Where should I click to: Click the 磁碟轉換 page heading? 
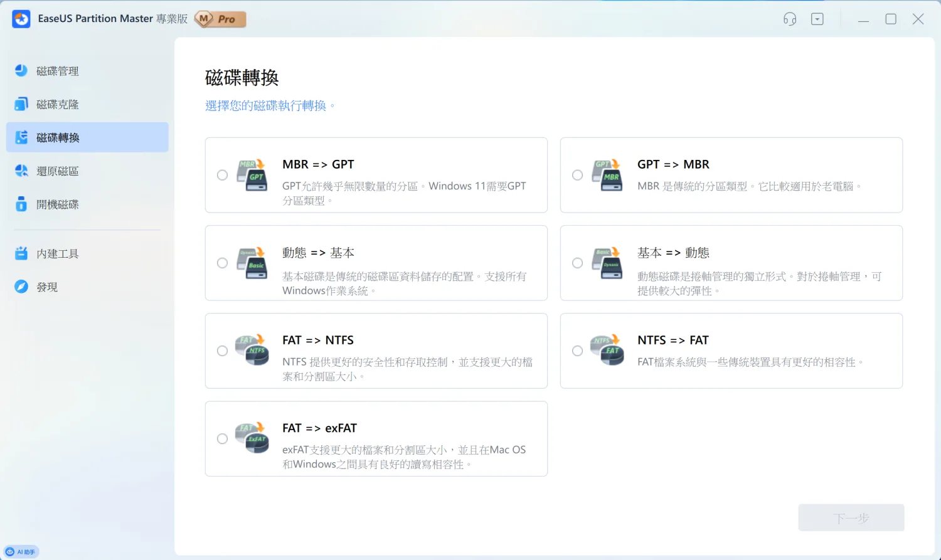(242, 78)
